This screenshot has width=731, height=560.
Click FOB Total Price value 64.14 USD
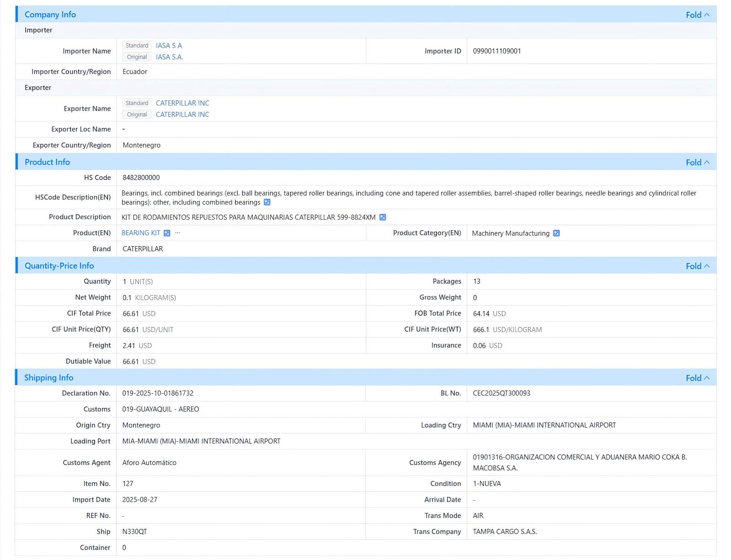[489, 314]
